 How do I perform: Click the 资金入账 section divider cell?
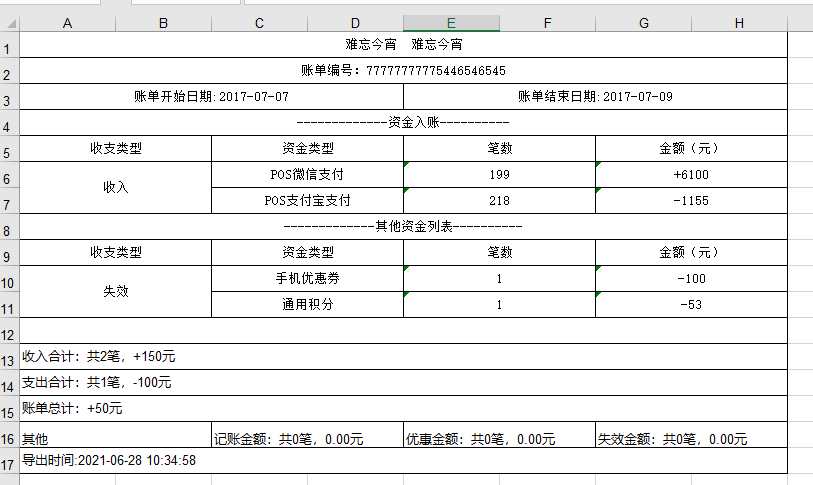[403, 122]
